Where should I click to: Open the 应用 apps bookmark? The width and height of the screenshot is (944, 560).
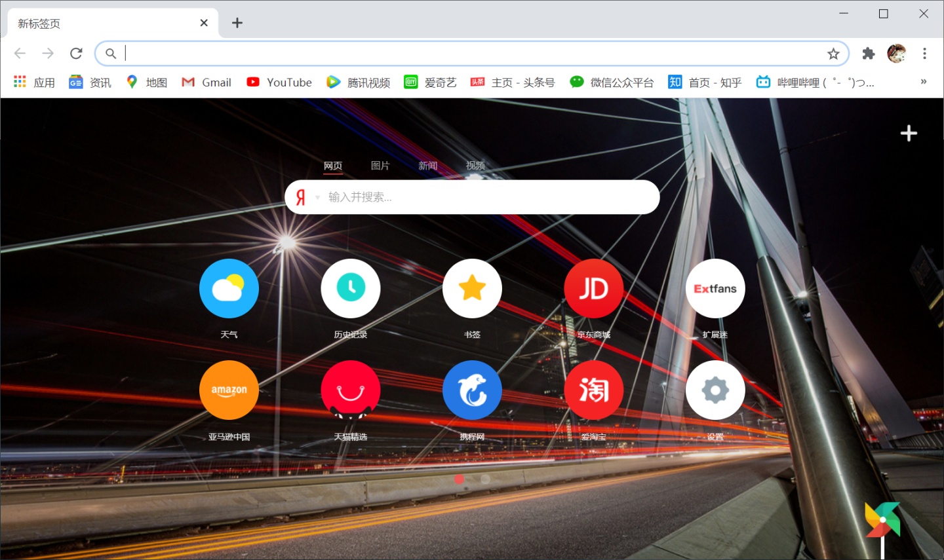(34, 82)
